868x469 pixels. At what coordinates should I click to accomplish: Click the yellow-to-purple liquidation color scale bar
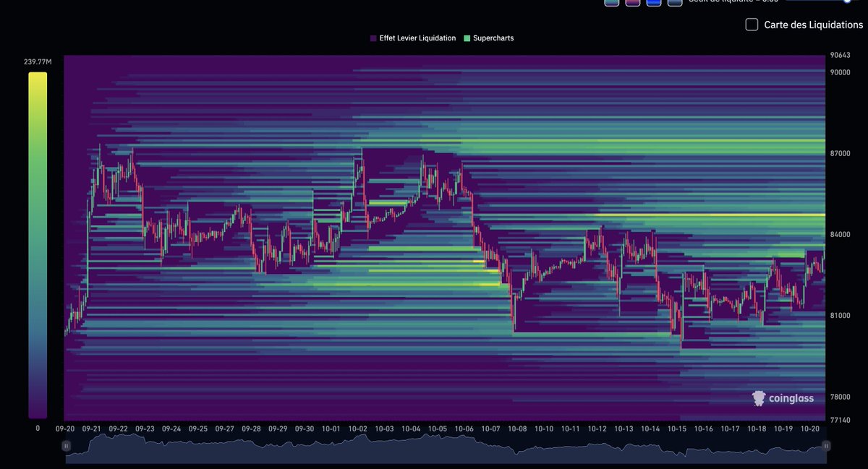[38, 245]
